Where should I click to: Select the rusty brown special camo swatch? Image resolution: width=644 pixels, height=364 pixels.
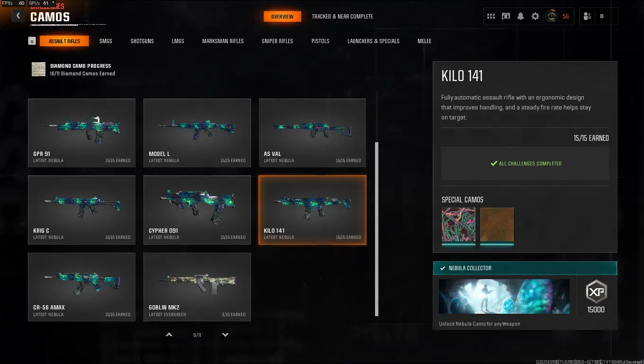[497, 225]
